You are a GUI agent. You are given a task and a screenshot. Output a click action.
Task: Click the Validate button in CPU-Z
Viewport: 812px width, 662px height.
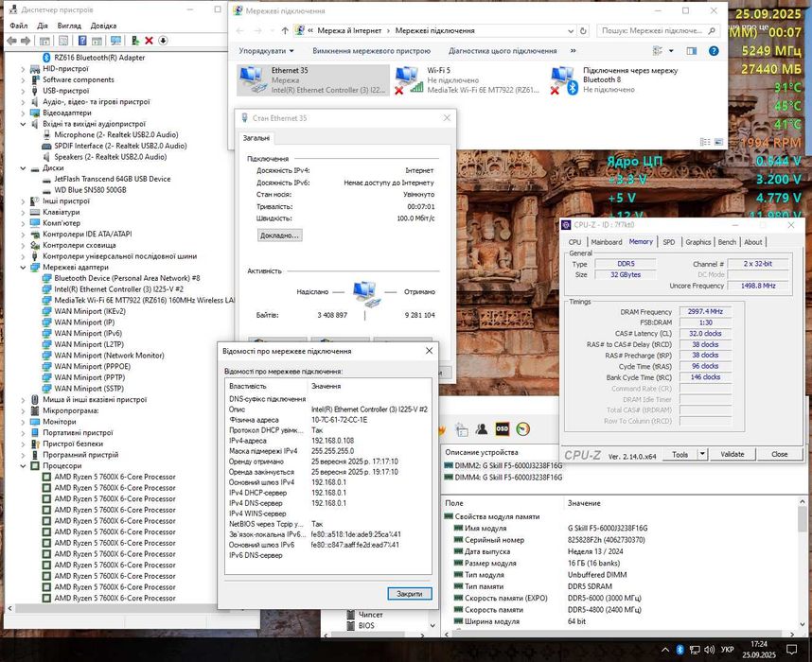pyautogui.click(x=733, y=454)
